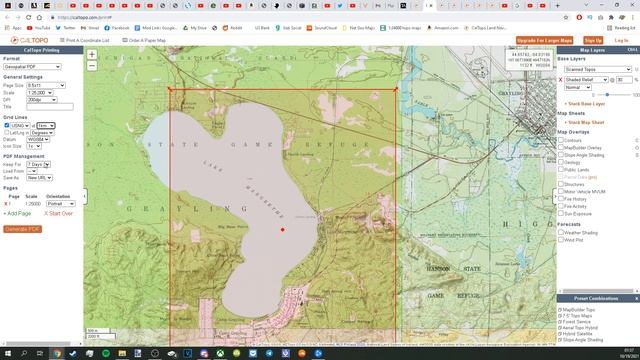Open the page Orientation dropdown
The width and height of the screenshot is (640, 360).
(x=60, y=204)
